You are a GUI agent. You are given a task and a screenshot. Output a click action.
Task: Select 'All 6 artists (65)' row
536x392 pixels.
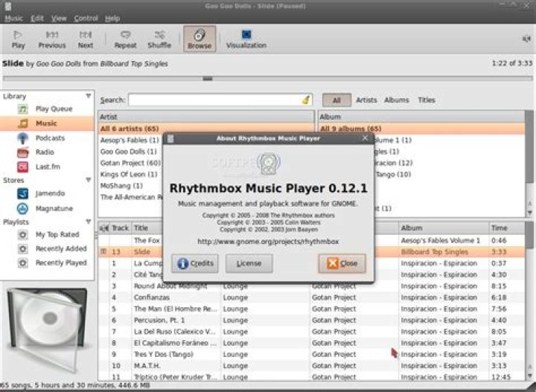[x=206, y=129]
